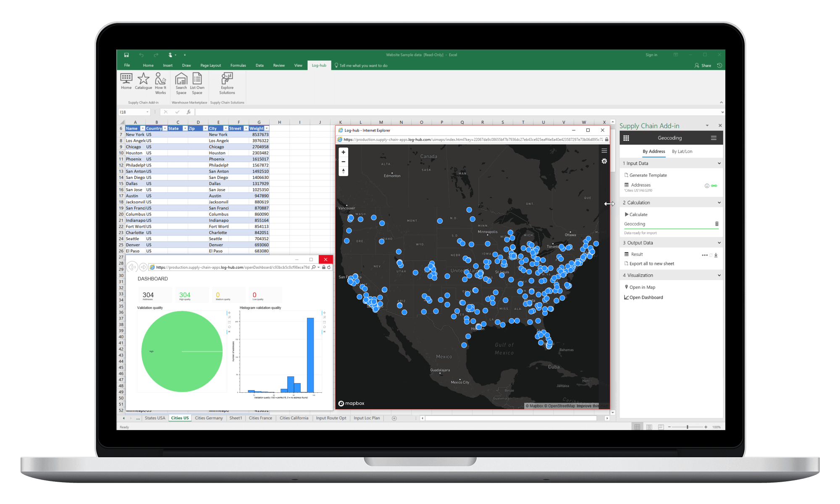Viewport: 840px width, 504px height.
Task: Click the Calculate button
Action: pyautogui.click(x=638, y=215)
